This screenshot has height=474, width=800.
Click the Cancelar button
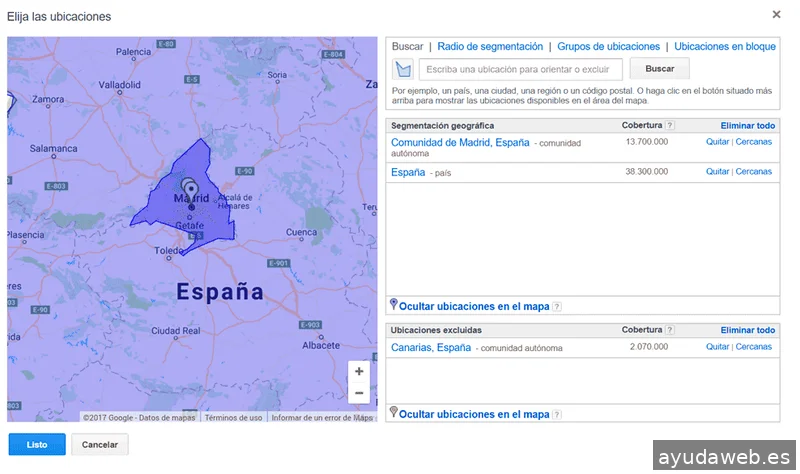99,444
